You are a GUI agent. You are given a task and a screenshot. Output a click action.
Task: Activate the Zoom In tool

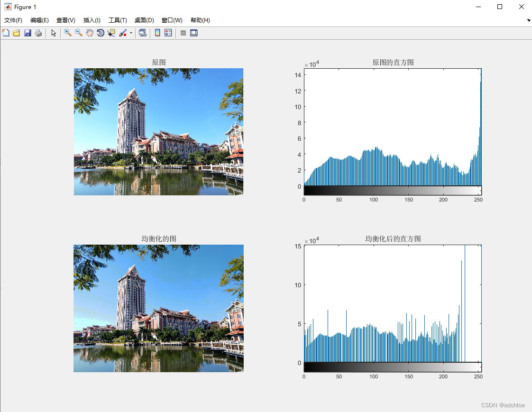pos(68,33)
